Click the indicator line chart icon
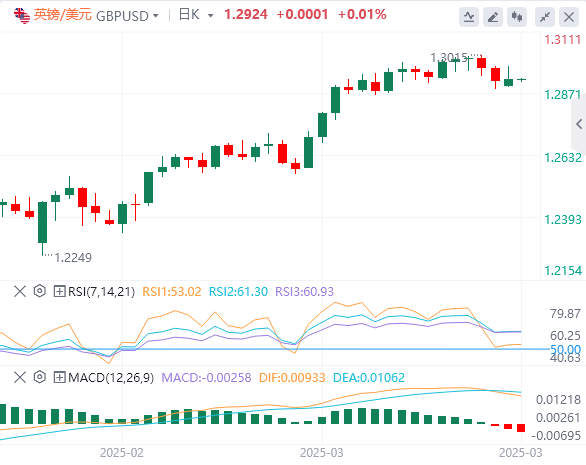Image resolution: width=586 pixels, height=465 pixels. [469, 17]
